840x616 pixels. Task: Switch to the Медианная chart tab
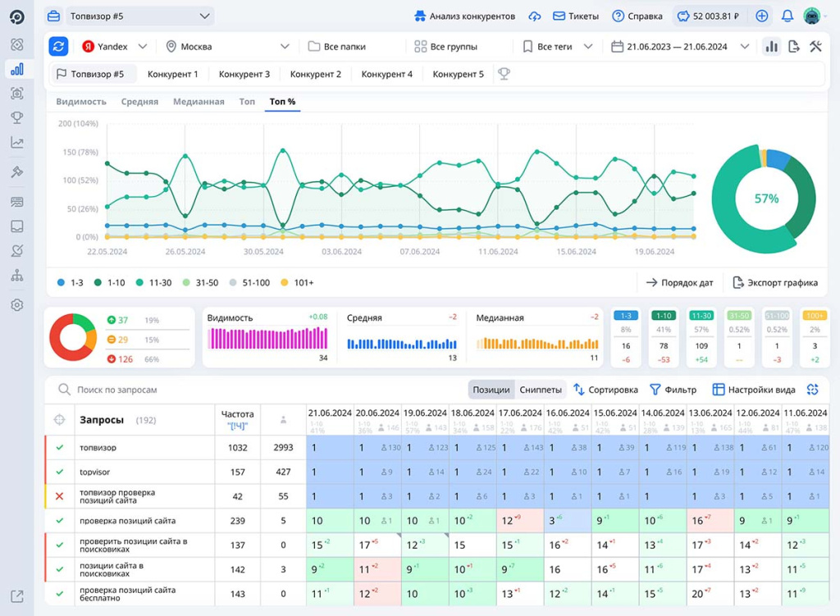coord(199,101)
